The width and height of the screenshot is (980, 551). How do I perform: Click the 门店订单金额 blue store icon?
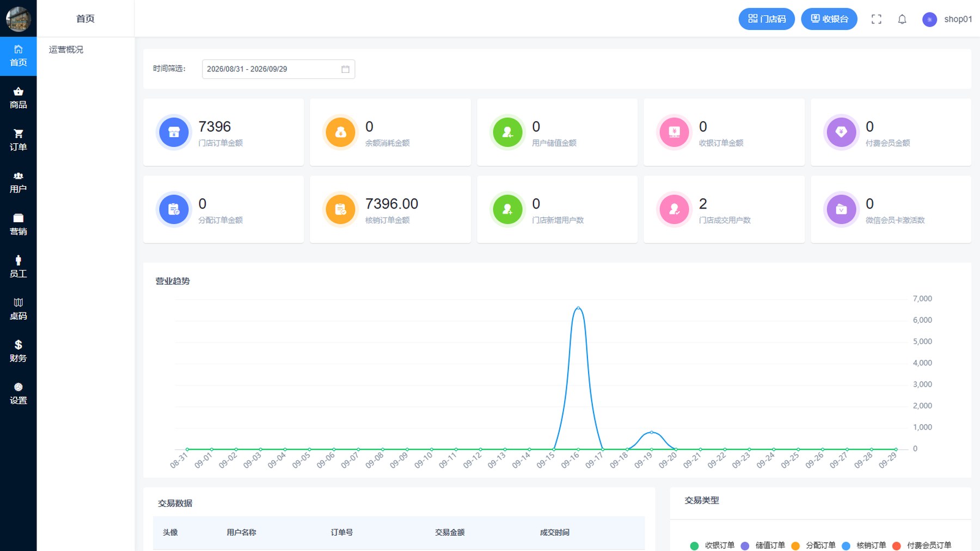(x=174, y=132)
